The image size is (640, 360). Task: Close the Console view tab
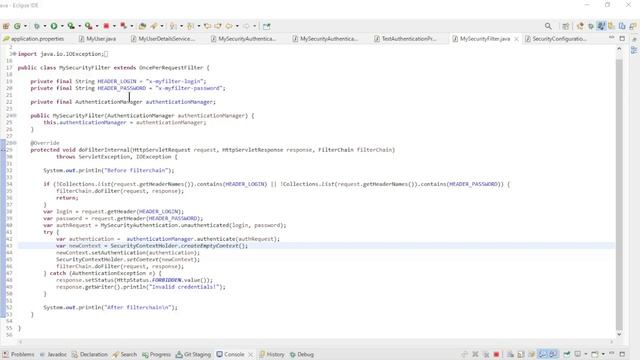click(x=251, y=354)
